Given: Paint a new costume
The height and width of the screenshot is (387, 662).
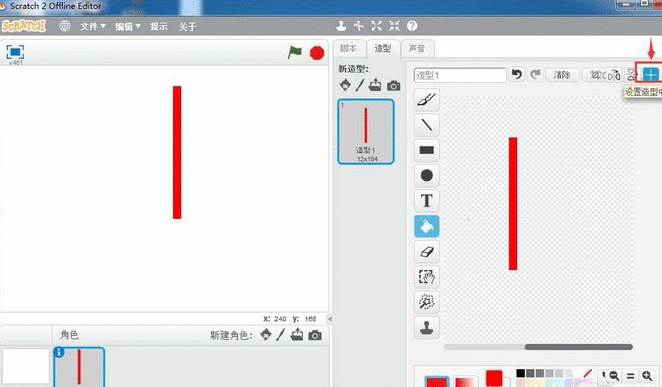Looking at the screenshot, I should point(360,85).
